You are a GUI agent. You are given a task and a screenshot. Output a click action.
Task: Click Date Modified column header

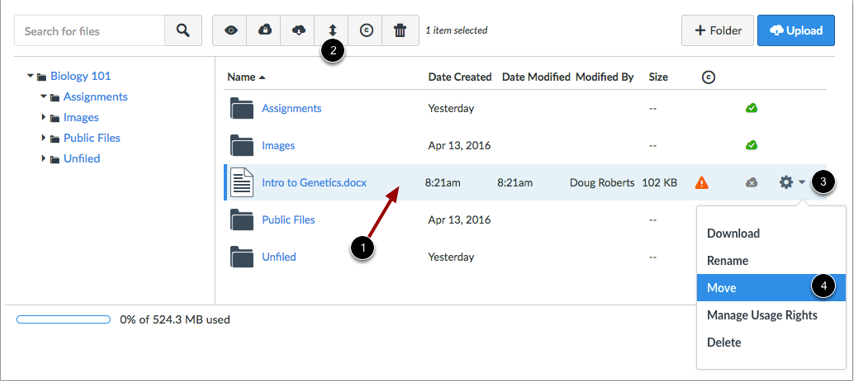[x=536, y=77]
